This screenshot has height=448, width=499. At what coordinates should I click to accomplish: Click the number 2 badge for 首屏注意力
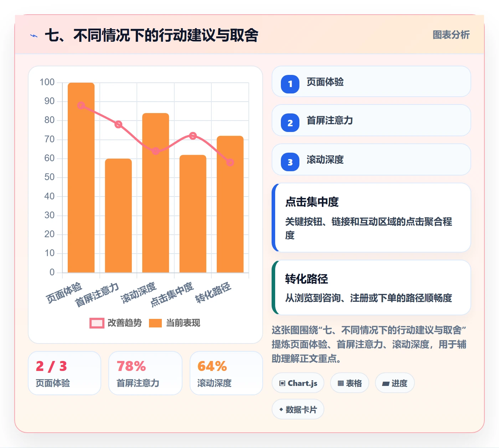pyautogui.click(x=290, y=123)
